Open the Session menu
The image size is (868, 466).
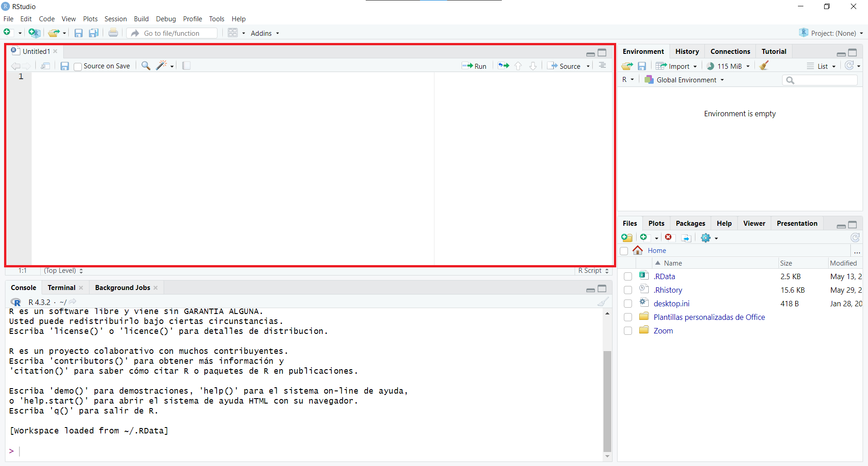(x=115, y=19)
